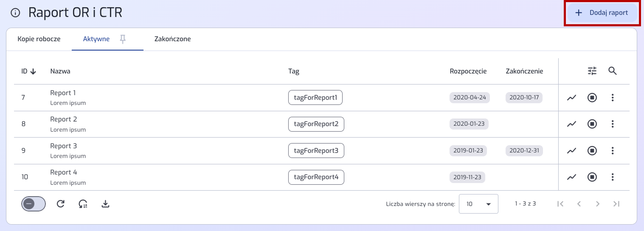644x231 pixels.
Task: Download table data with the download icon
Action: pos(106,204)
